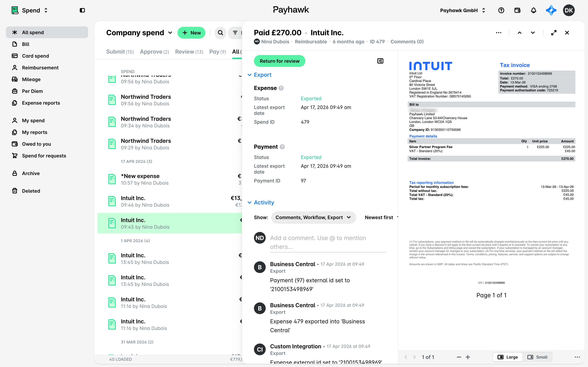Open the help question mark icon
Screen dimensions: 588x367
coord(501,10)
